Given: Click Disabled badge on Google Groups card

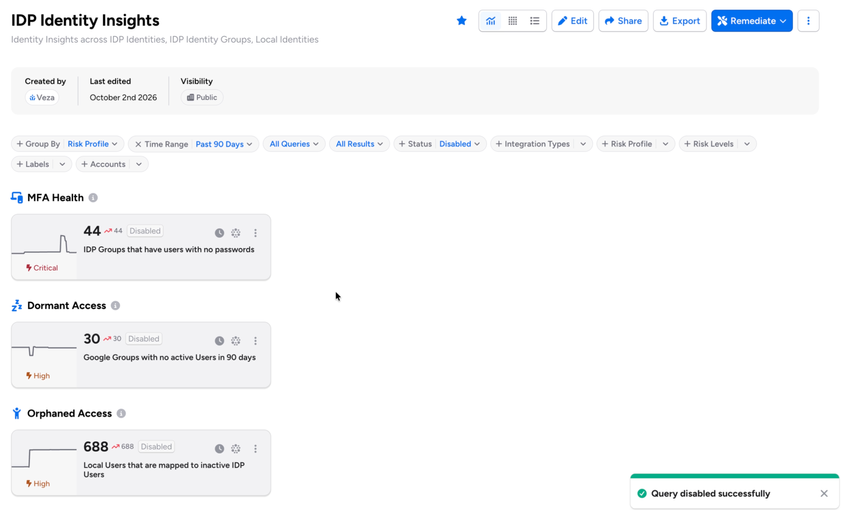Looking at the screenshot, I should click(x=144, y=339).
